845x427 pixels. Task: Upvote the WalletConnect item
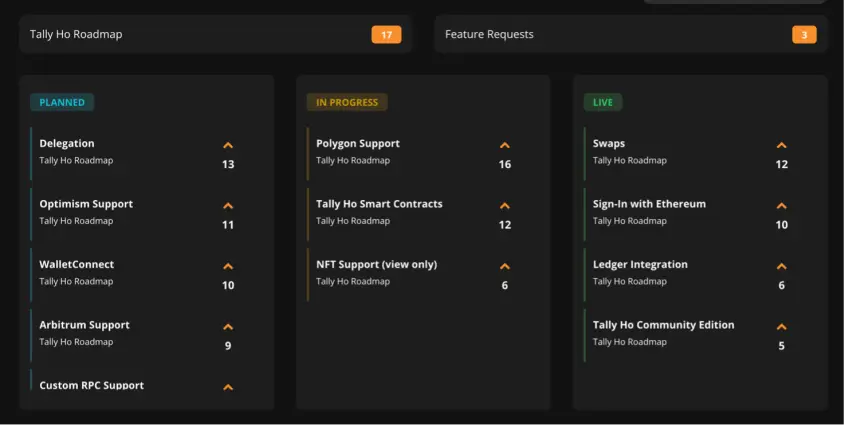[228, 266]
